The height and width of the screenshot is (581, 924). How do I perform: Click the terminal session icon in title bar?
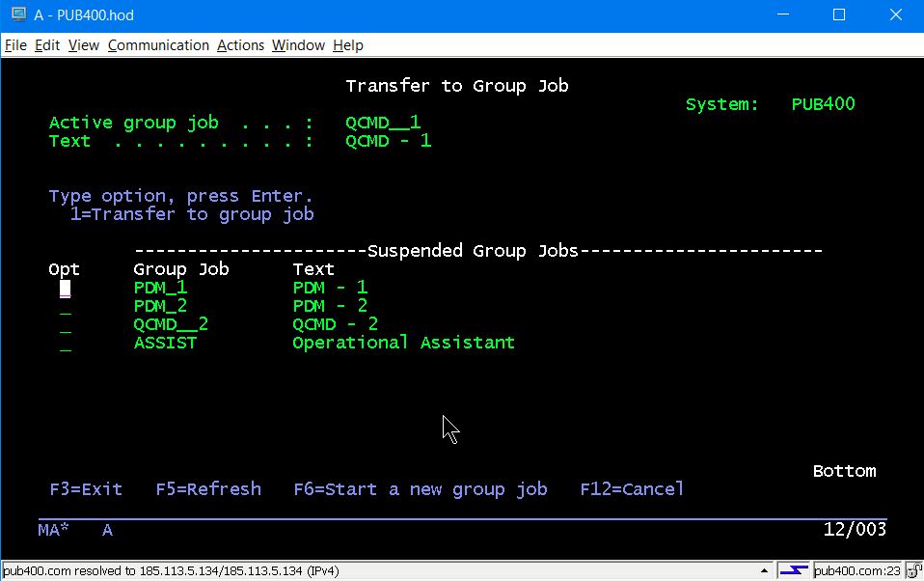pos(18,14)
